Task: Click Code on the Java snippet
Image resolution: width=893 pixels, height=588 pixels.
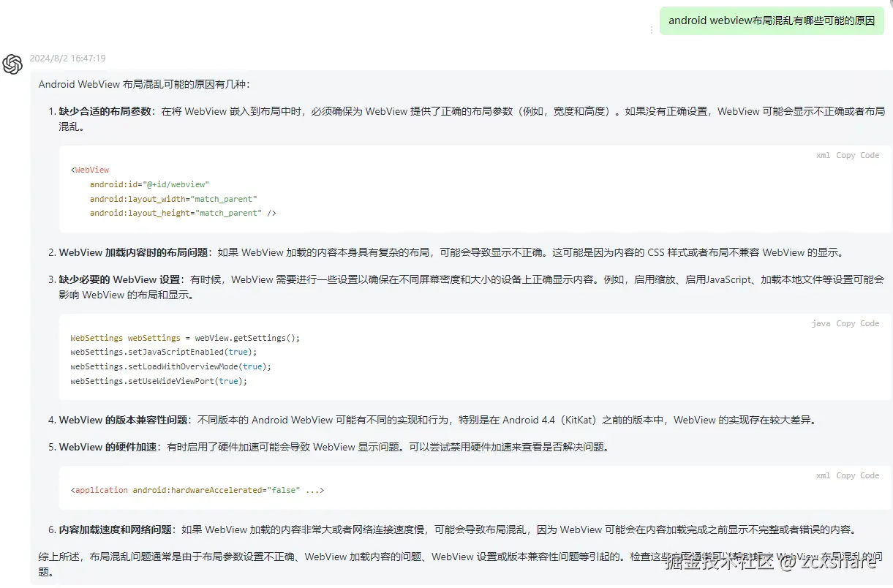Action: (x=869, y=323)
